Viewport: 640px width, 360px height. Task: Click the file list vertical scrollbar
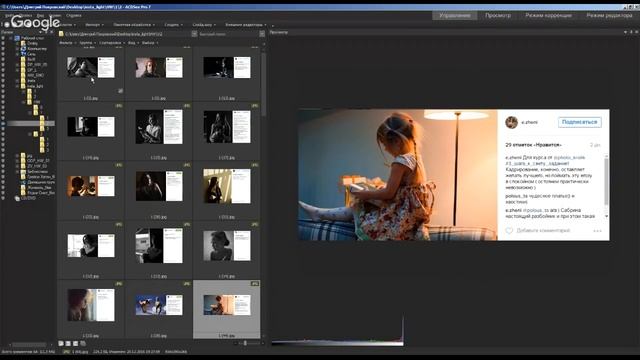pos(263,84)
